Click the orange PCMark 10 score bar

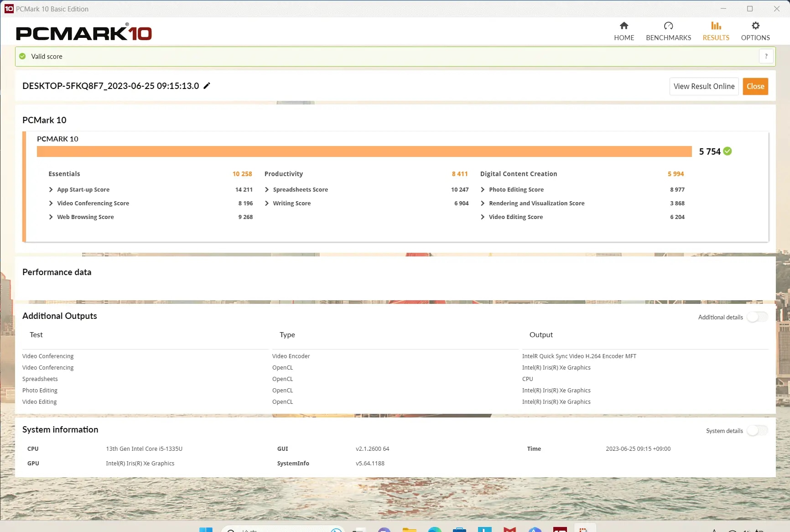[364, 151]
